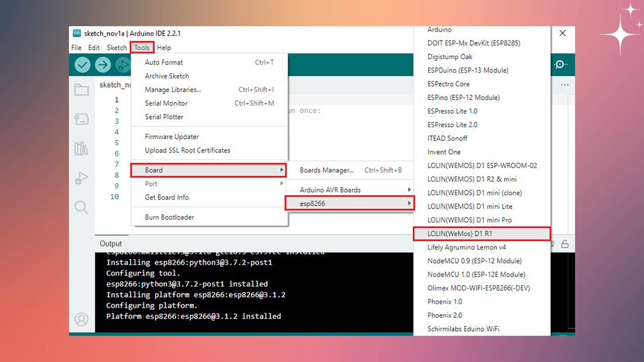Select the Digistump Oak board
Viewport: 644px width, 362px height.
coord(482,57)
